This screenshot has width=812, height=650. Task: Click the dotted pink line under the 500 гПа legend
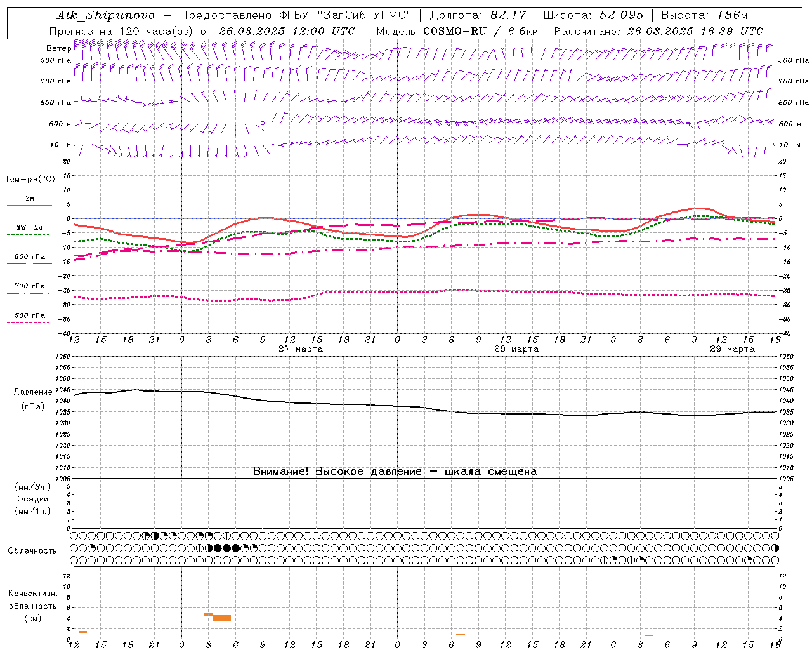29,322
